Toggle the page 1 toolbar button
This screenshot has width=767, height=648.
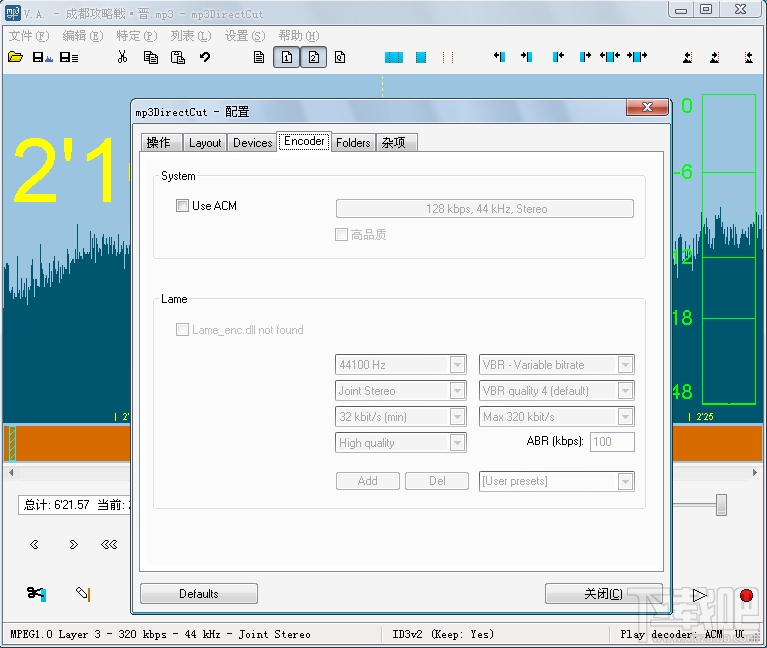coord(286,57)
